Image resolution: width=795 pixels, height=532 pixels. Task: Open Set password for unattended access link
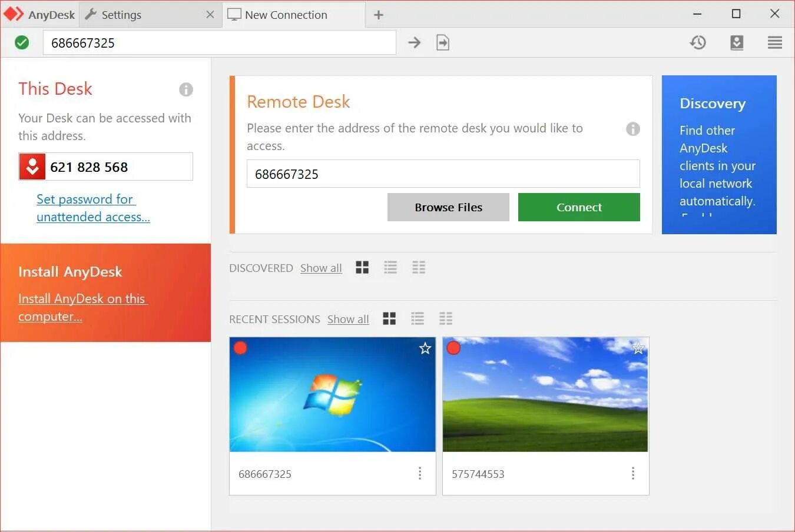click(x=93, y=208)
